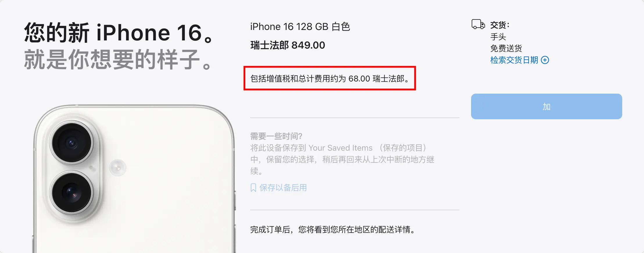Click the delivery truck icon
The height and width of the screenshot is (253, 644).
[x=478, y=24]
